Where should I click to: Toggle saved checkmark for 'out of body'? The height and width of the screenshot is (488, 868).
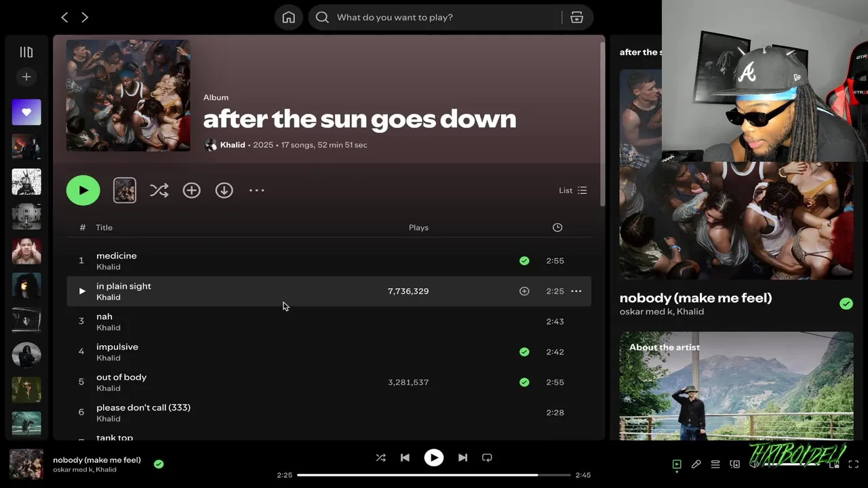click(524, 382)
